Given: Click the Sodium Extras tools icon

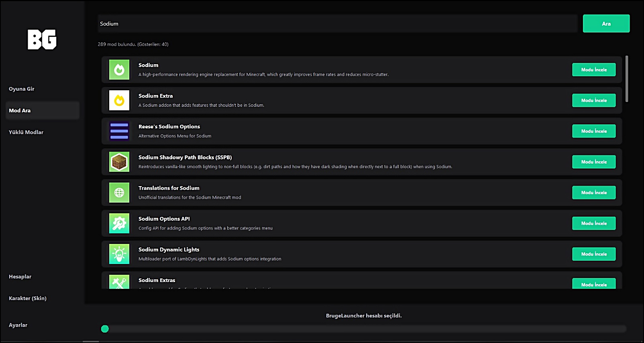Looking at the screenshot, I should click(x=119, y=282).
